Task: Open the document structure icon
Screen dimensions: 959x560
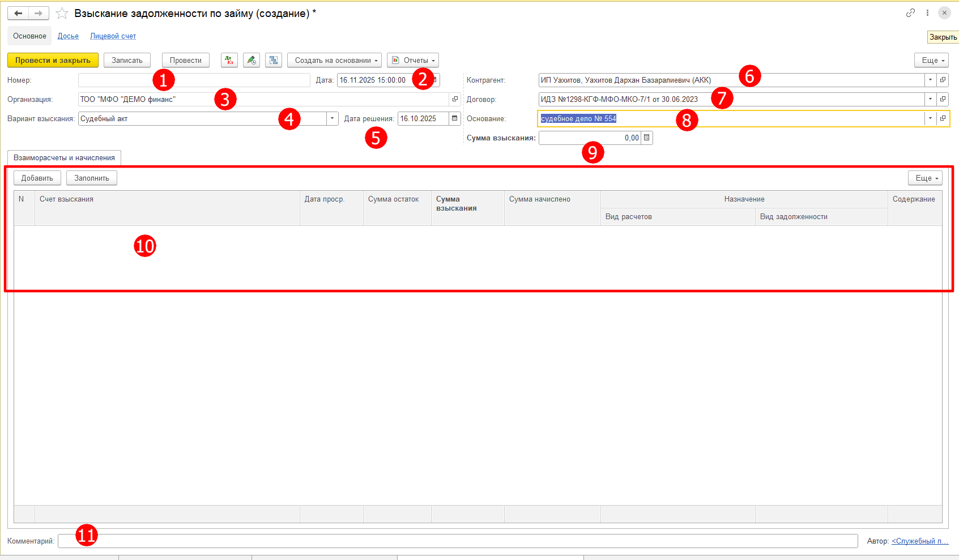Action: [x=274, y=60]
